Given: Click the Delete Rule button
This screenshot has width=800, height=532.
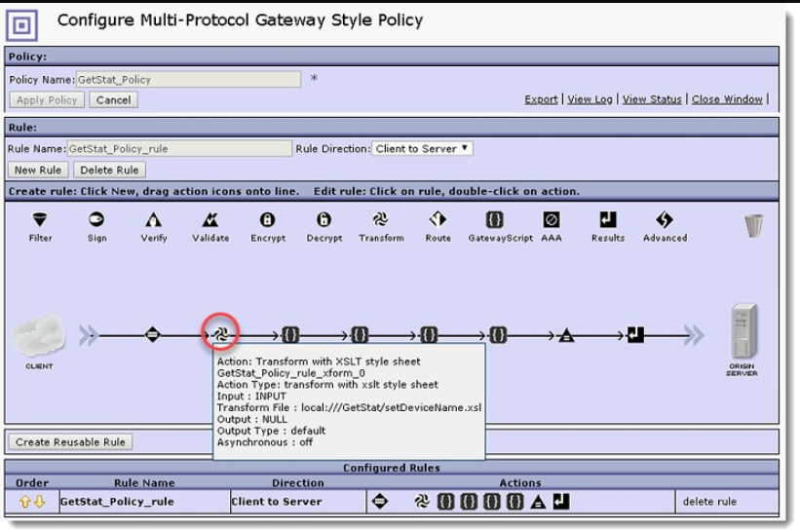Looking at the screenshot, I should [x=109, y=170].
